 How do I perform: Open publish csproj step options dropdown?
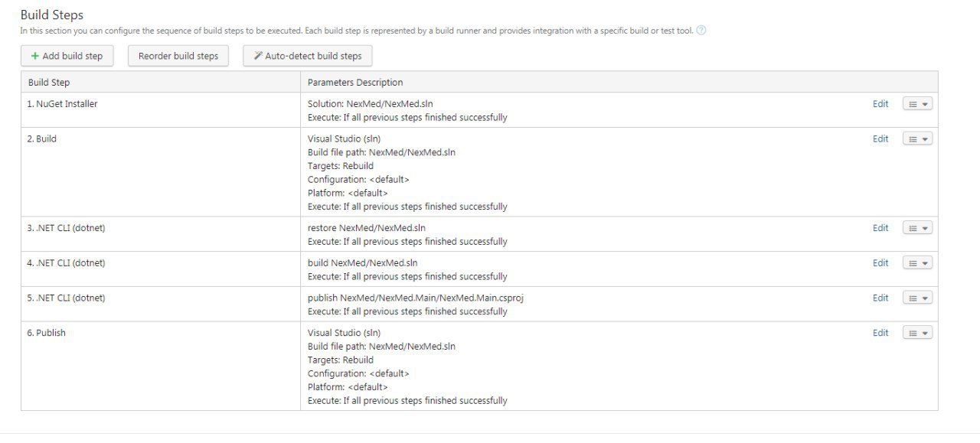pos(917,298)
